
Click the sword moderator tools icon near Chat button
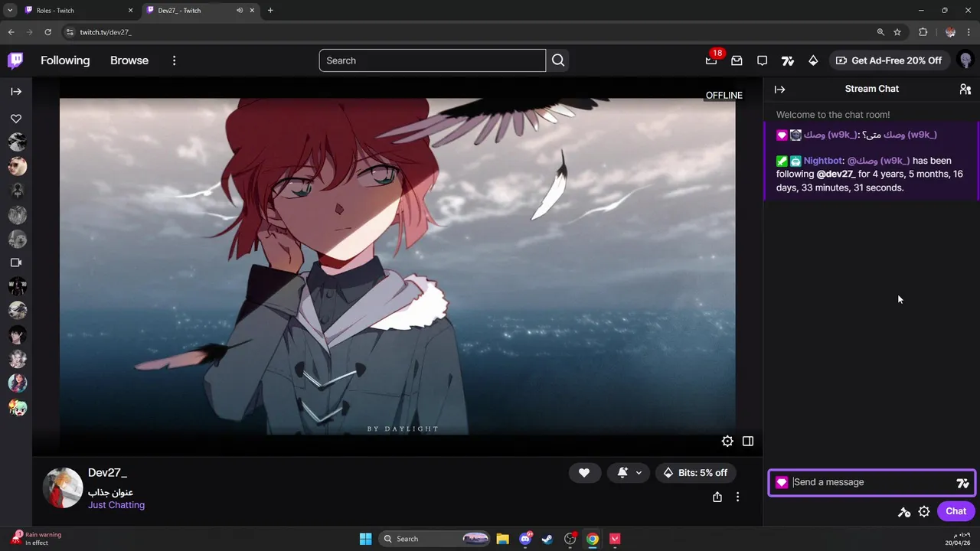(904, 512)
